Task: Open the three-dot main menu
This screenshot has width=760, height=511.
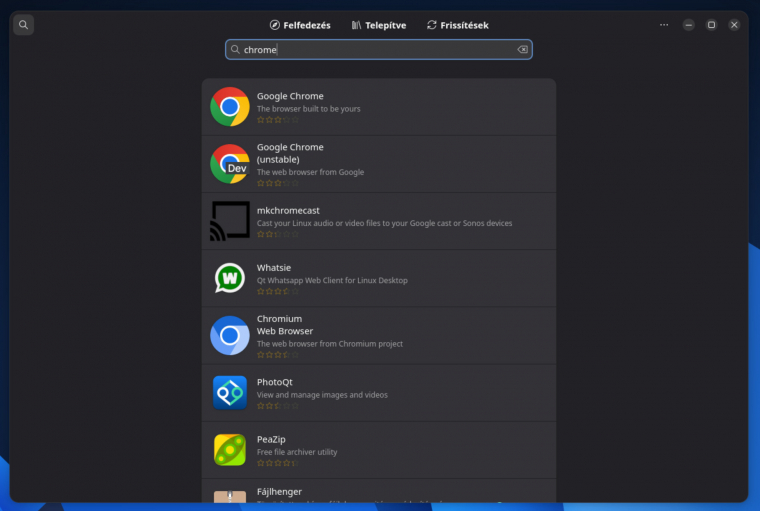Action: click(664, 25)
